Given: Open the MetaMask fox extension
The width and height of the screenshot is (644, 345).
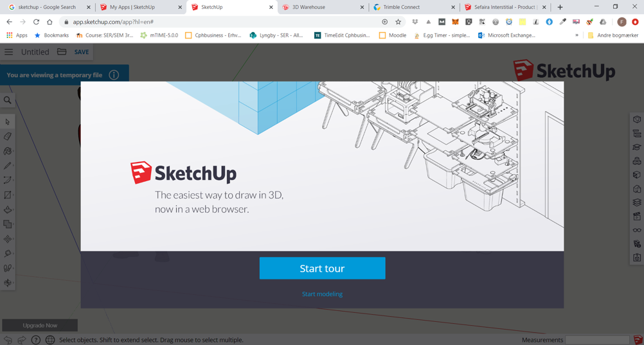Looking at the screenshot, I should tap(455, 22).
